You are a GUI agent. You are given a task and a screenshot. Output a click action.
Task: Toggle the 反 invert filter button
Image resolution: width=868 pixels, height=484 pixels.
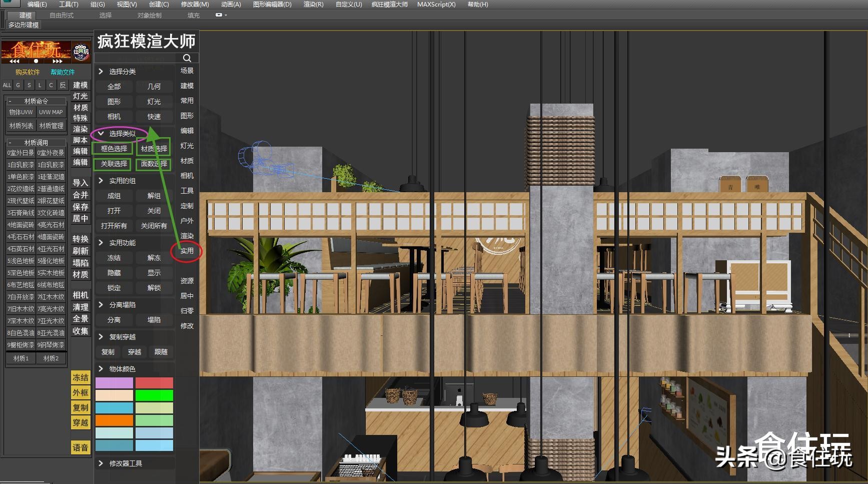[63, 85]
